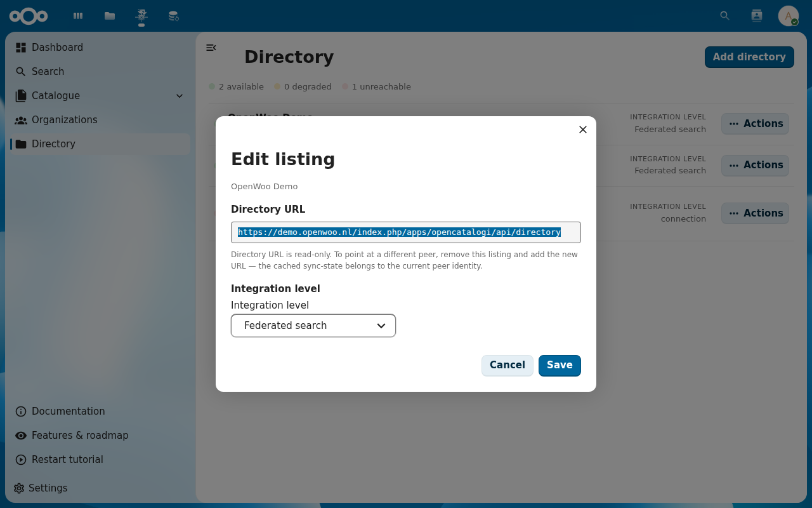Click Restart tutorial in sidebar
Screen dimensions: 812x508
point(100,460)
